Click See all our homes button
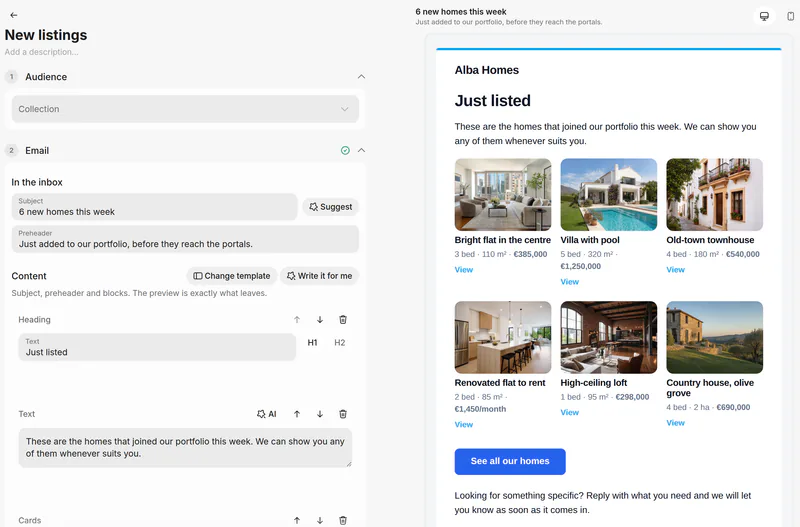This screenshot has height=527, width=800. pyautogui.click(x=510, y=461)
